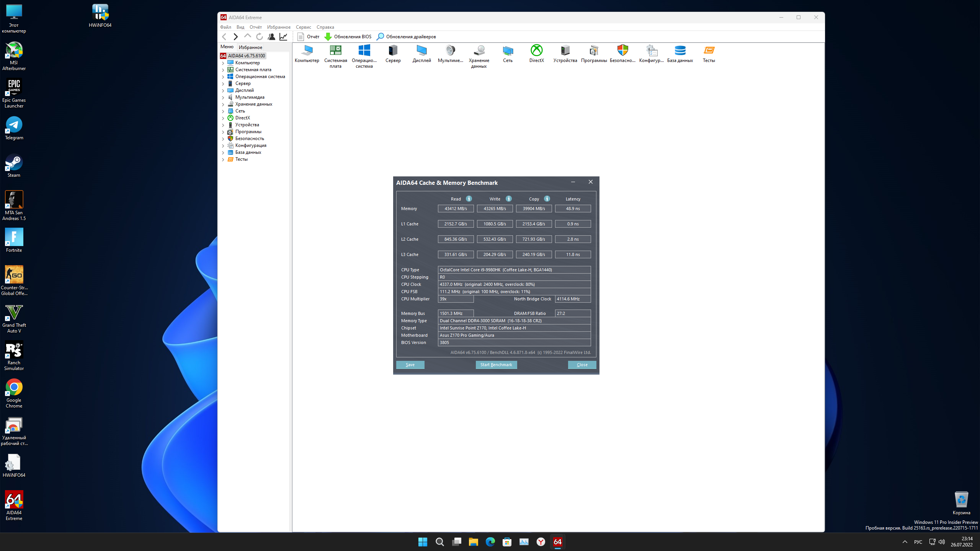Click Обновления BIOS toolbar button
This screenshot has height=551, width=980.
pyautogui.click(x=348, y=37)
